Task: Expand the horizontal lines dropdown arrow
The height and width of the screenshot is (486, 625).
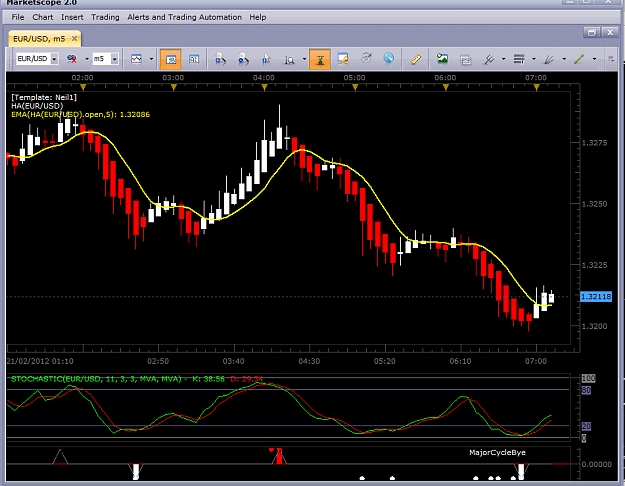Action: tap(534, 59)
